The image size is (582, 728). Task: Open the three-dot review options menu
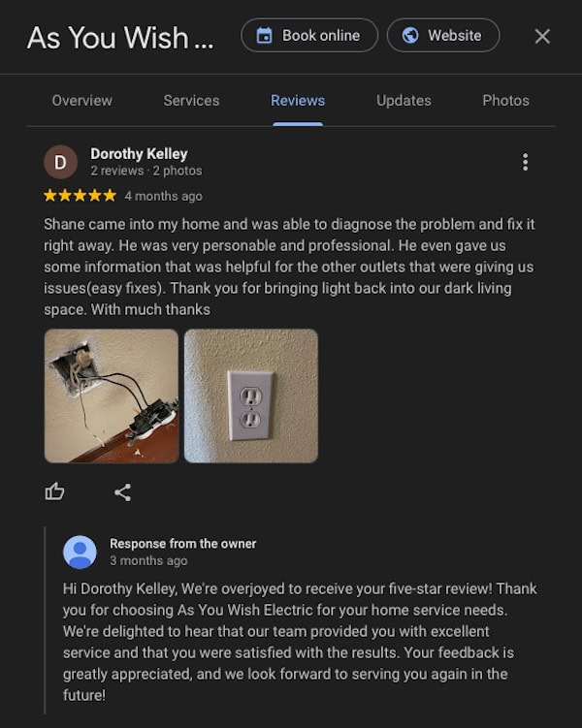point(525,162)
